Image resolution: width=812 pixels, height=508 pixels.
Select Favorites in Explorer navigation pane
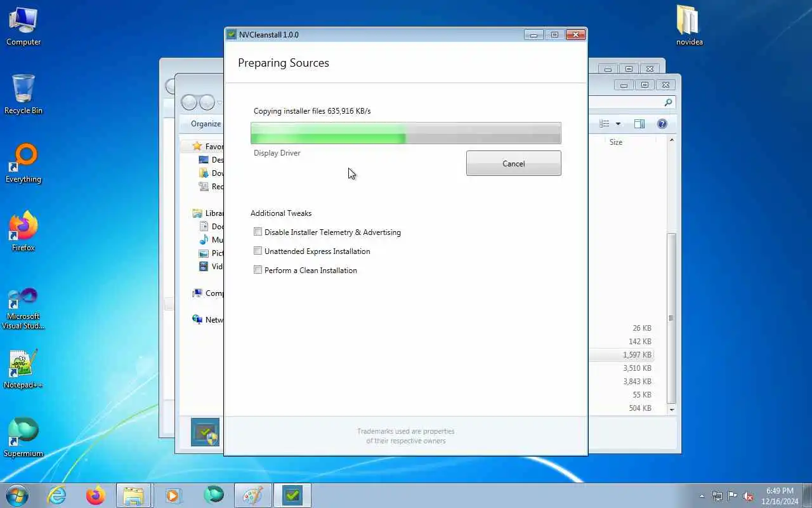click(207, 147)
